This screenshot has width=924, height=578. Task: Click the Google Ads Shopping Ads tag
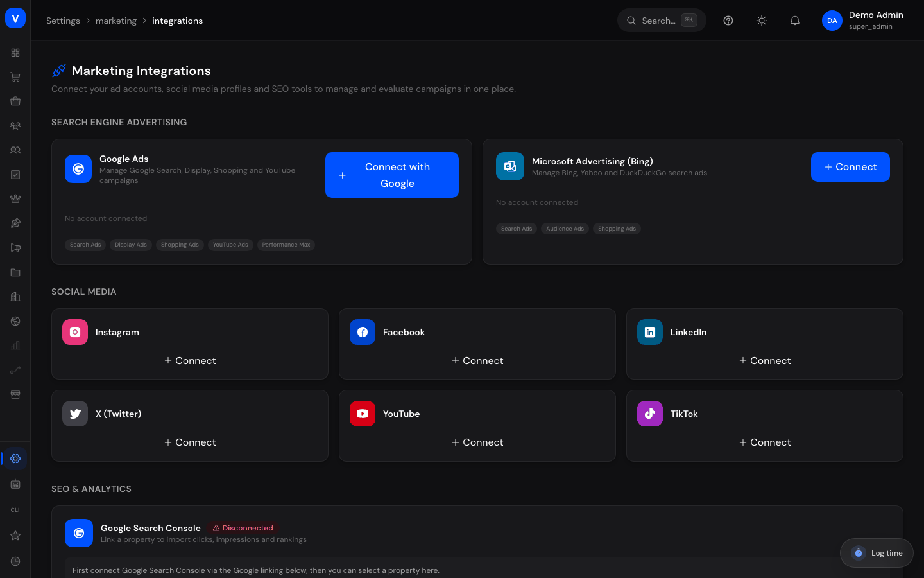click(180, 245)
